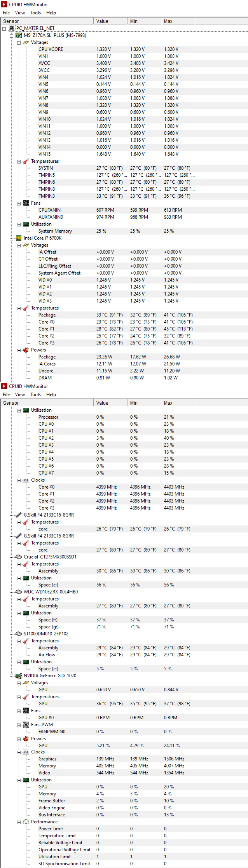Collapse the Intel Core i7 6700K node
Image resolution: width=248 pixels, height=868 pixels.
(x=12, y=238)
